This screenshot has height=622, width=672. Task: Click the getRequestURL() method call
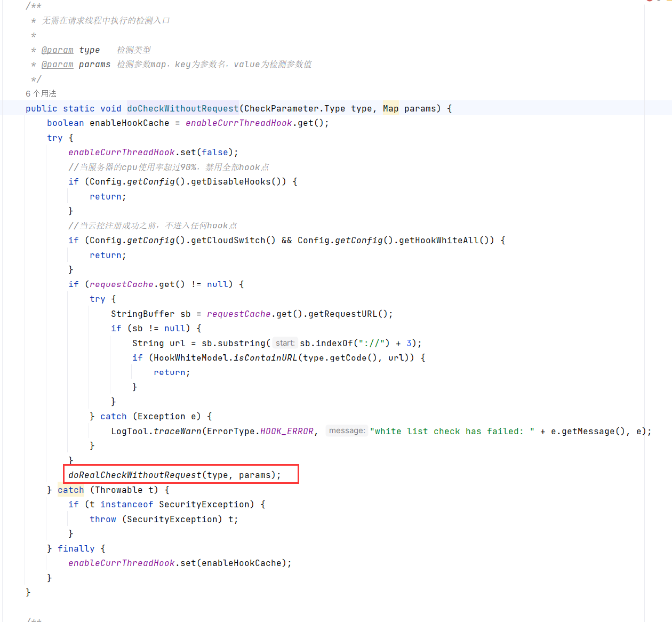[x=348, y=314]
